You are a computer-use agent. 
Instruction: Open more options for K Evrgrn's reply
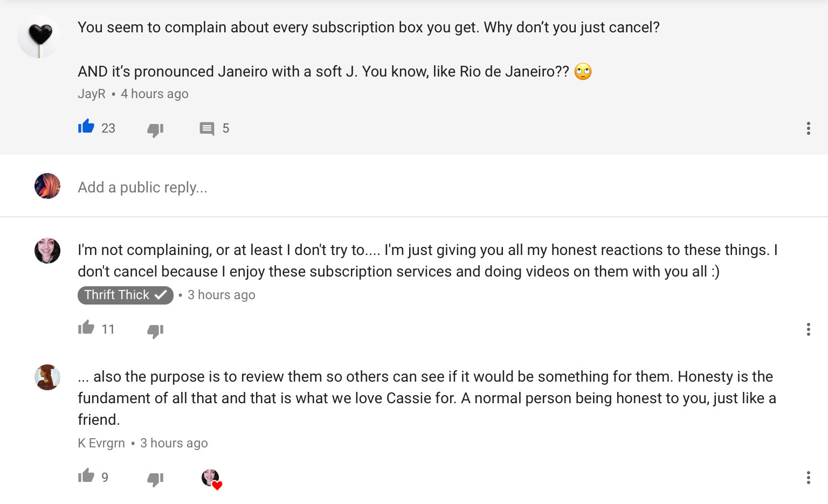(808, 478)
